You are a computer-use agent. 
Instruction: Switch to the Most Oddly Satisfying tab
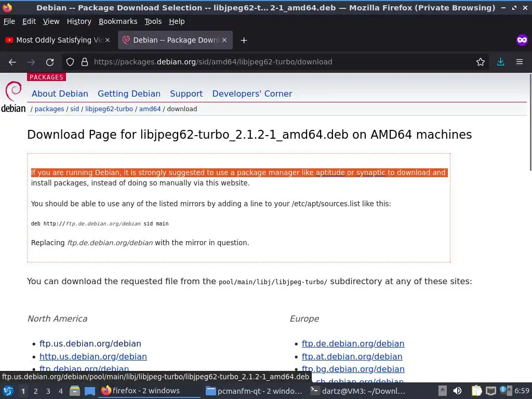click(58, 40)
